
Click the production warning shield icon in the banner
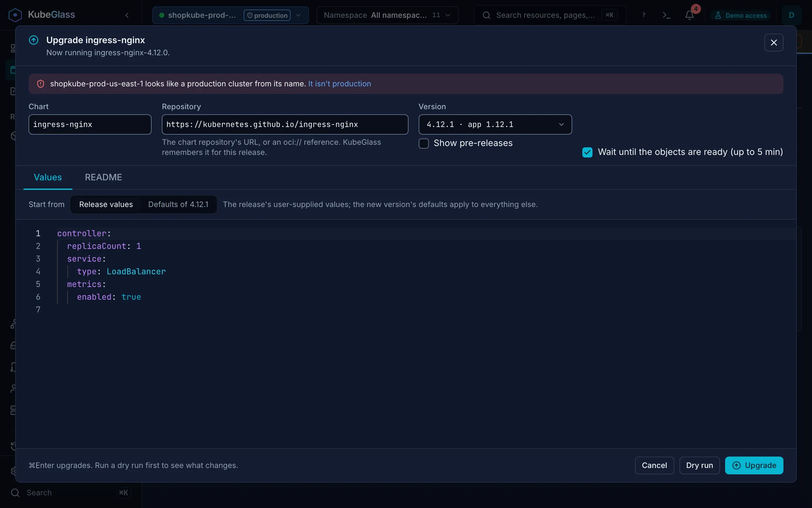pyautogui.click(x=41, y=84)
